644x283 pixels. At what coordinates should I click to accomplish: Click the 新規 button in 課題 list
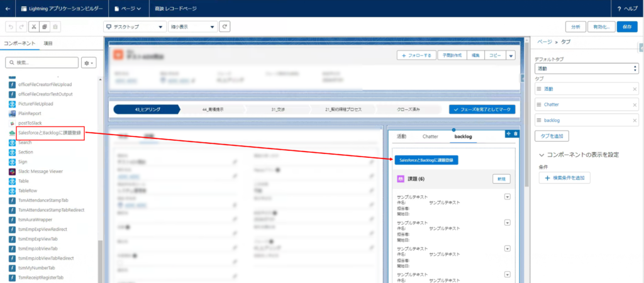point(501,179)
